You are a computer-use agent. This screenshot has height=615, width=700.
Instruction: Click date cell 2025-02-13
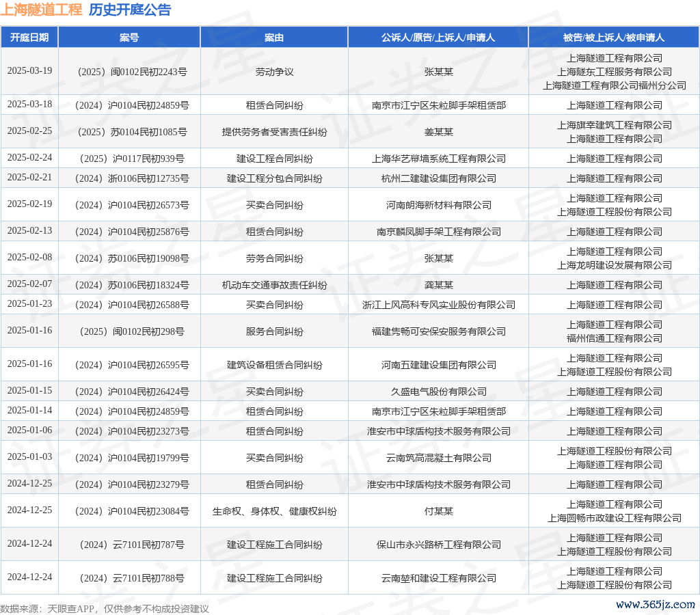(29, 231)
